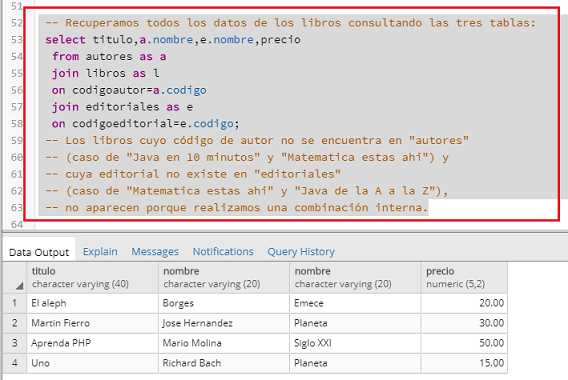Select the titulo column header
Viewport: 568px width, 380px height.
92,277
